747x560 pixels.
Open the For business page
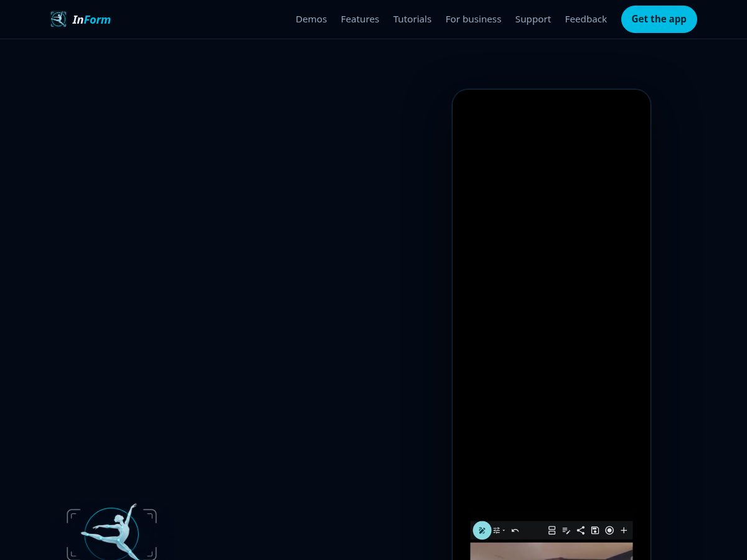[473, 19]
